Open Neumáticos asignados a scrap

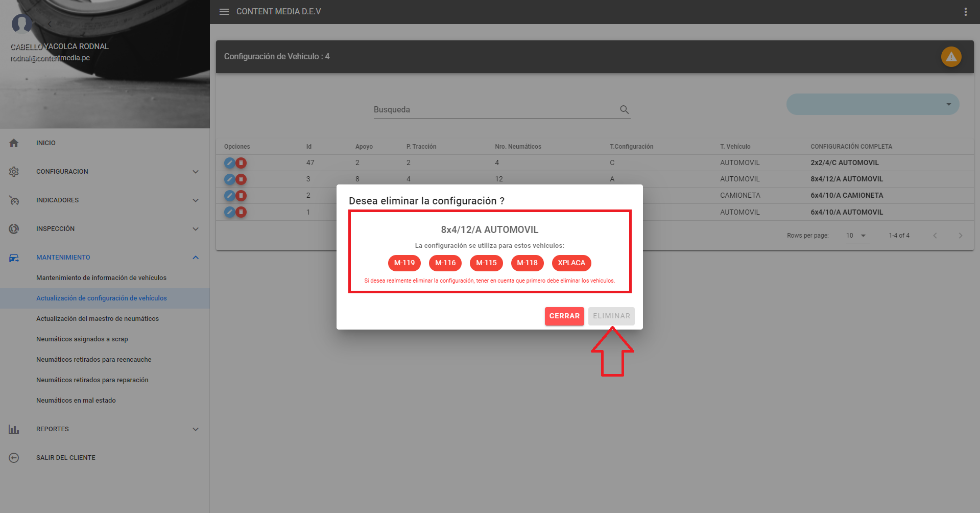82,339
